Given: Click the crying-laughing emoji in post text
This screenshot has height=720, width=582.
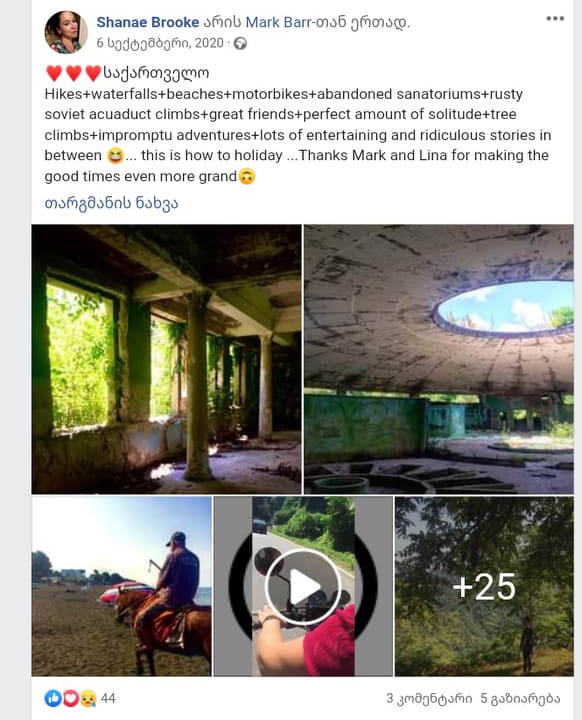Looking at the screenshot, I should point(115,156).
